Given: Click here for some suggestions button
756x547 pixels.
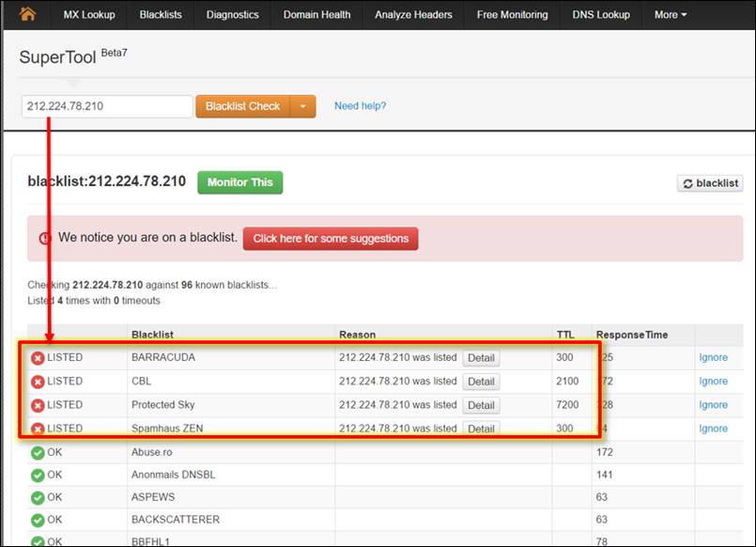Looking at the screenshot, I should click(331, 239).
